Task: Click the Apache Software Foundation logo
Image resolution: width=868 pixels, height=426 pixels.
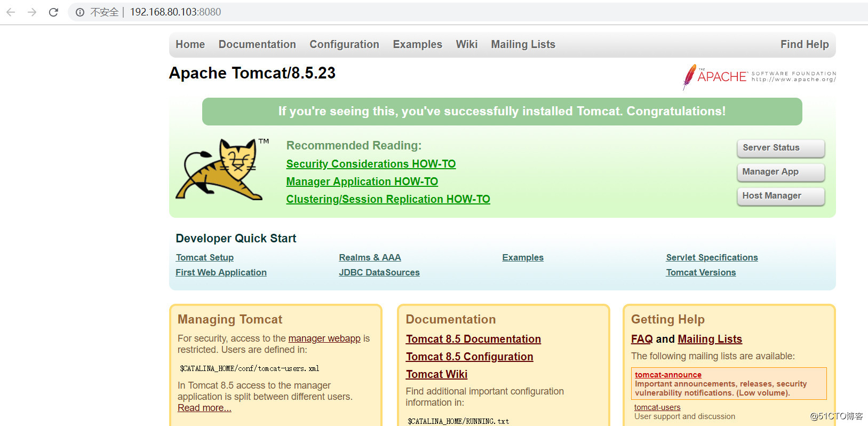Action: (x=759, y=77)
